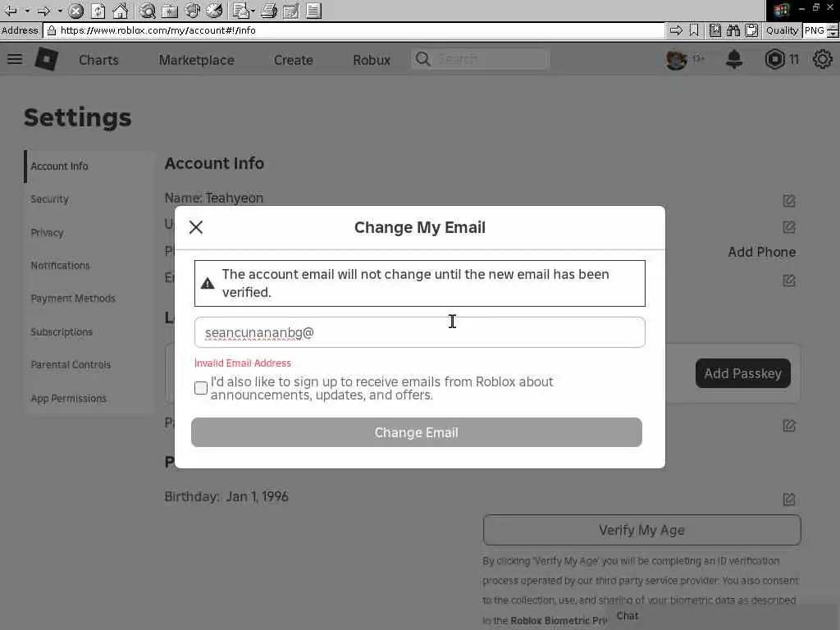Image resolution: width=840 pixels, height=630 pixels.
Task: Open the Back history dropdown arrow
Action: click(27, 11)
